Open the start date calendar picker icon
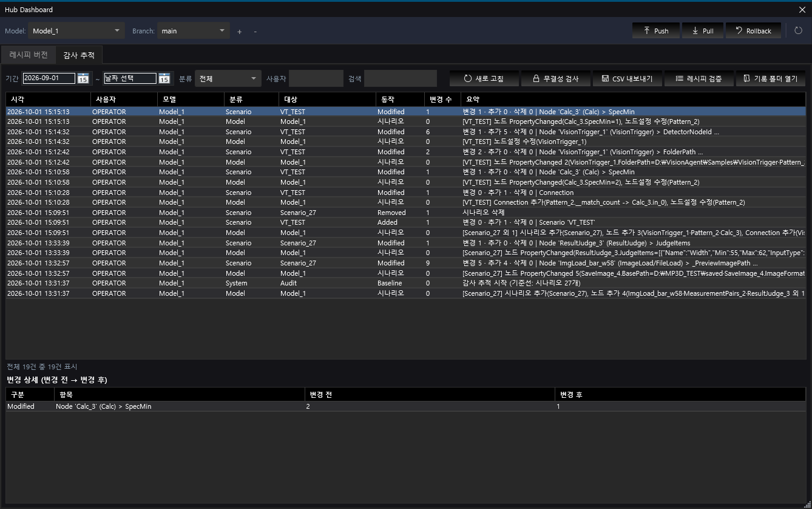 [x=83, y=78]
